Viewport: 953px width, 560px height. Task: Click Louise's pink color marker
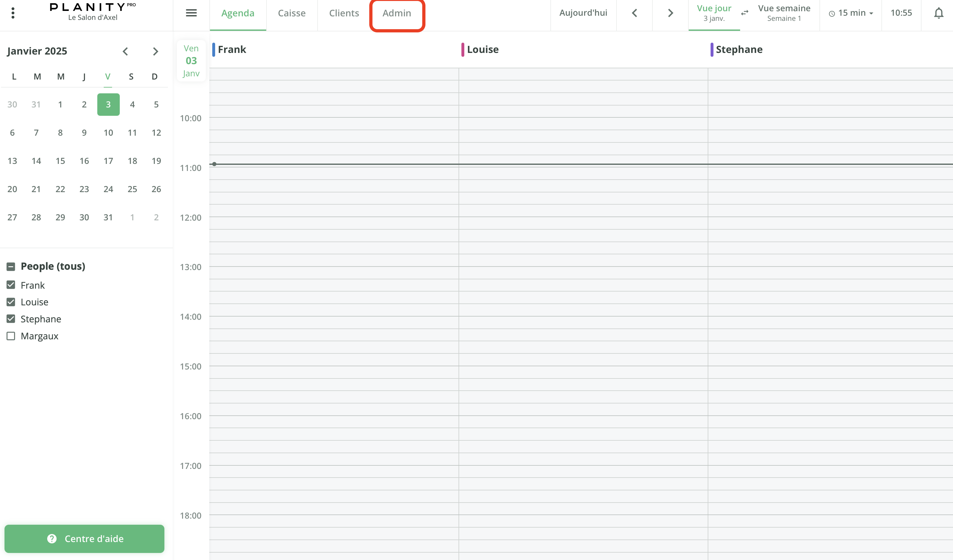pos(462,49)
